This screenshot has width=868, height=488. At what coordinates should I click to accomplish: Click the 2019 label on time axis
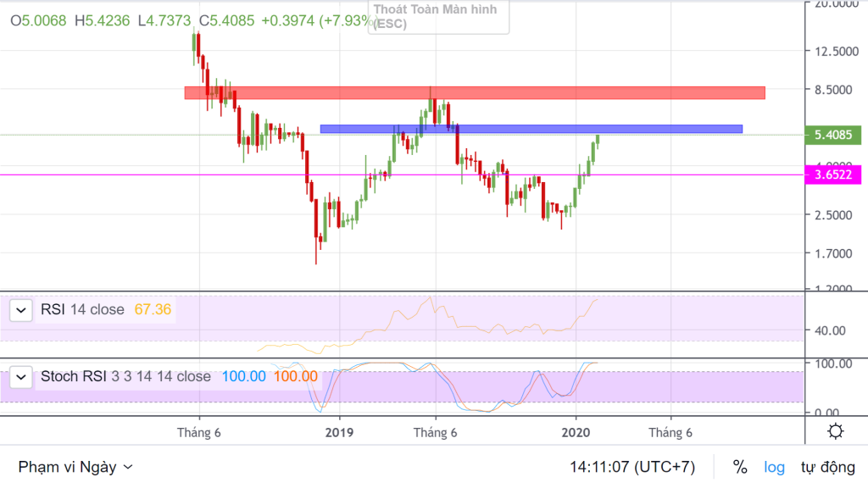339,433
